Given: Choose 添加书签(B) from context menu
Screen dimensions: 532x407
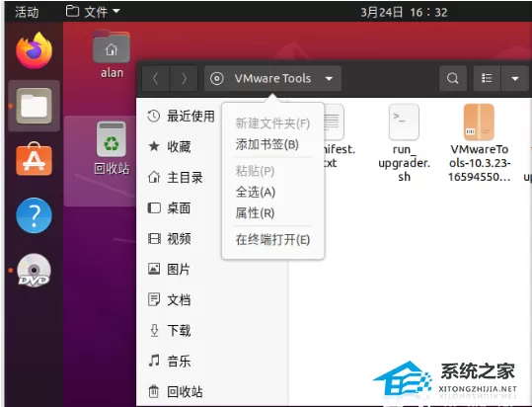Looking at the screenshot, I should (267, 144).
